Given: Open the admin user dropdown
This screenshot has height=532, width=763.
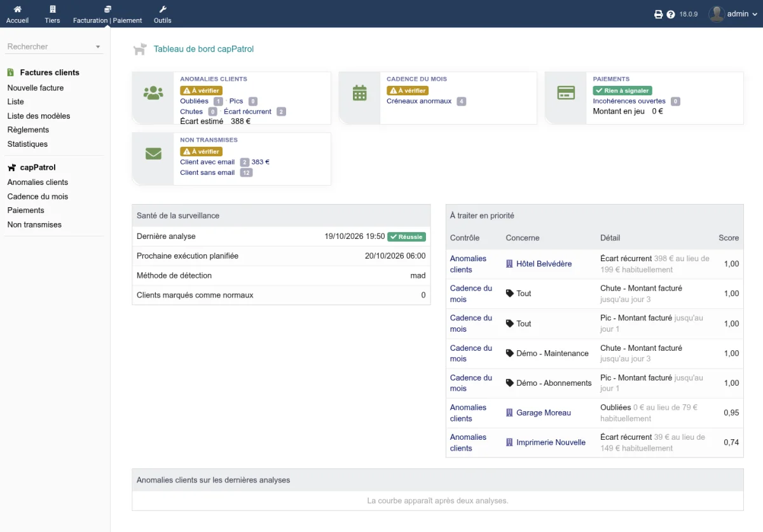Looking at the screenshot, I should point(742,14).
